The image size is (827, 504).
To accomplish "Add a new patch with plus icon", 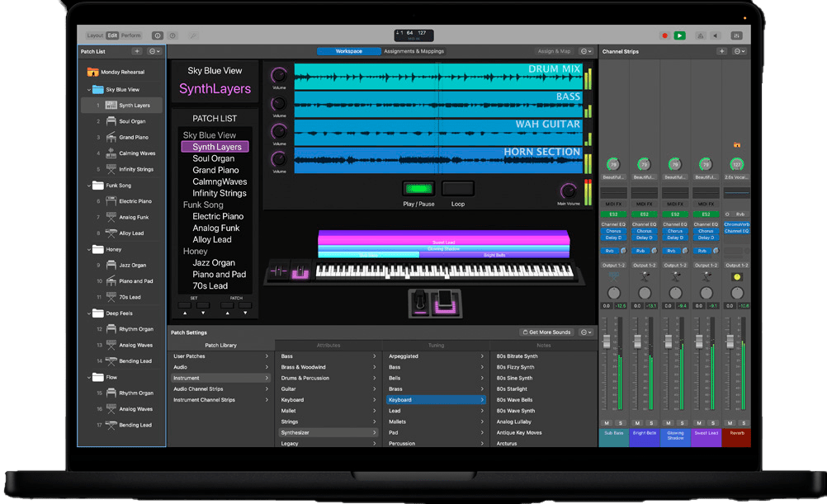I will [x=137, y=51].
